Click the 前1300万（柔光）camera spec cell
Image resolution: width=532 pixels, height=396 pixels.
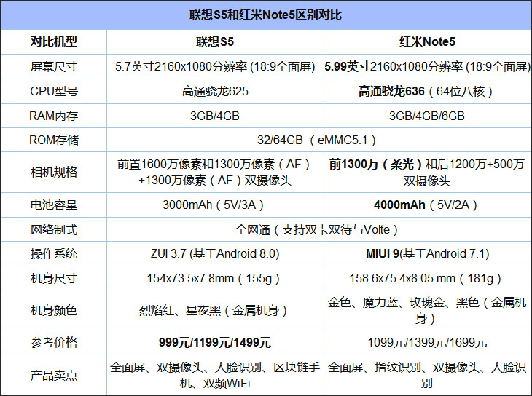point(427,173)
